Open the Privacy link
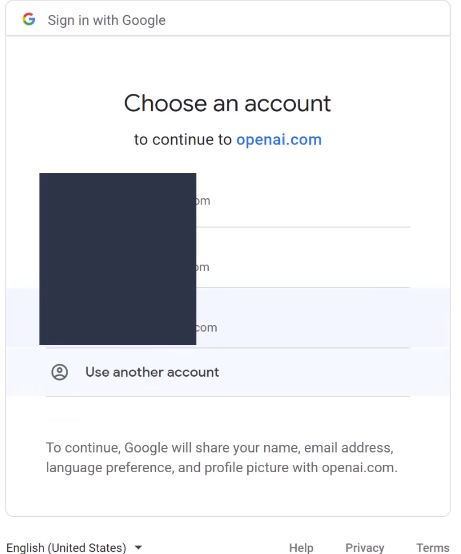The image size is (461, 554). pos(365,547)
